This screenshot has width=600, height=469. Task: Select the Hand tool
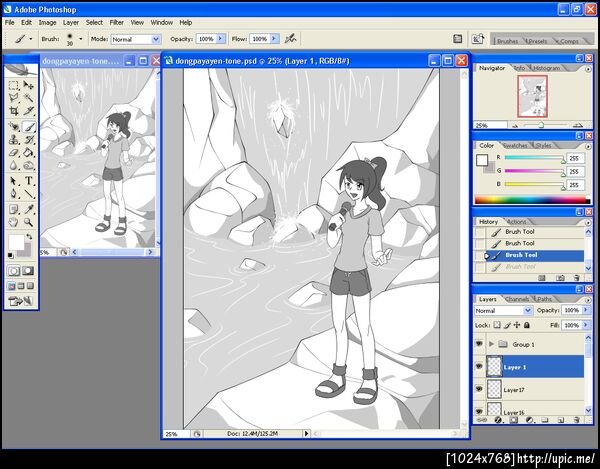click(x=14, y=222)
